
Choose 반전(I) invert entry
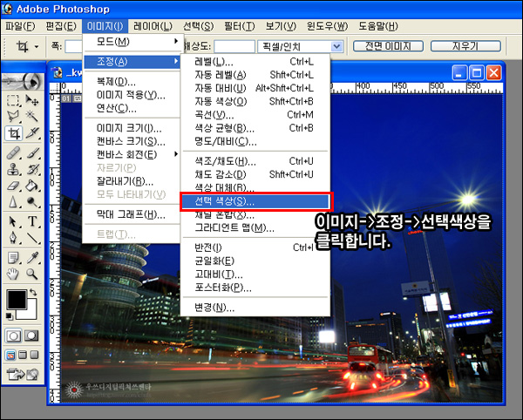[256, 247]
